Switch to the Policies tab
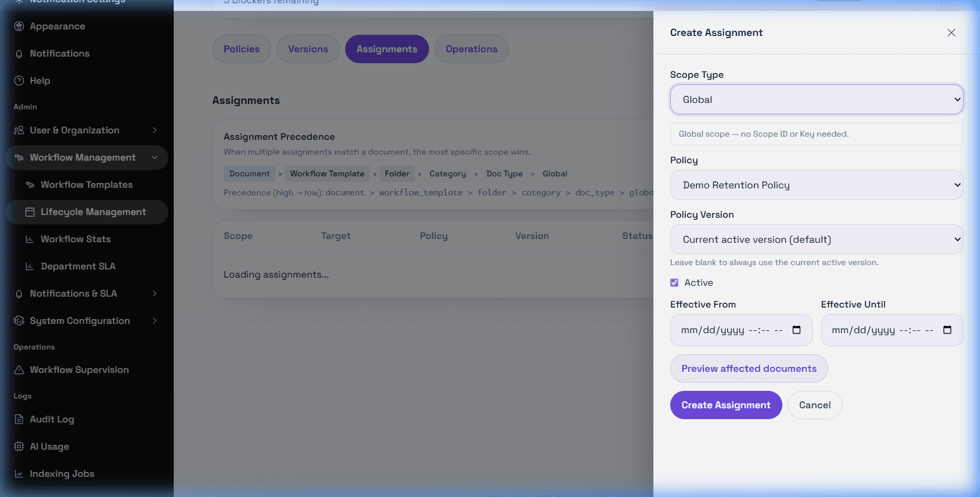Viewport: 980px width, 497px height. (242, 49)
